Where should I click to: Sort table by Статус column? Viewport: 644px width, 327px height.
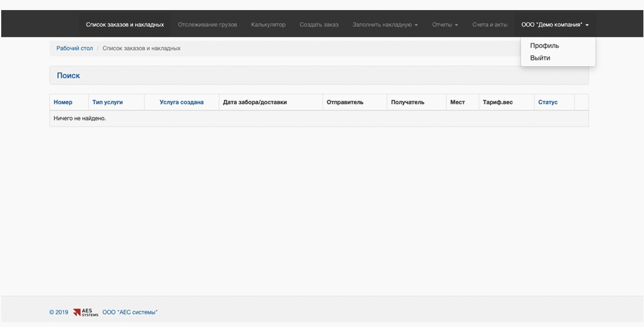click(548, 102)
